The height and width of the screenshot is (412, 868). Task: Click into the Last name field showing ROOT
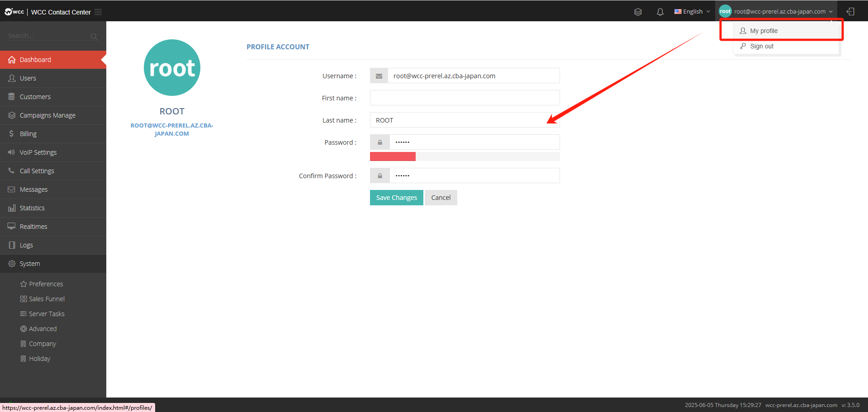click(465, 120)
